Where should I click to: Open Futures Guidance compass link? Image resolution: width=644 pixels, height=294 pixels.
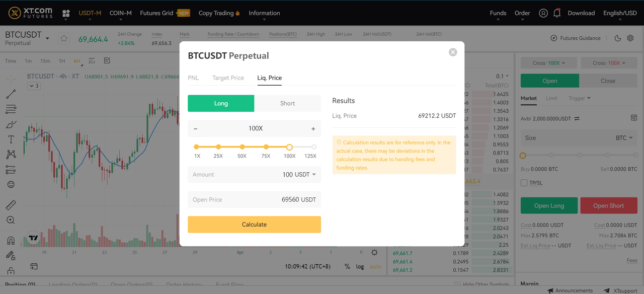(576, 38)
